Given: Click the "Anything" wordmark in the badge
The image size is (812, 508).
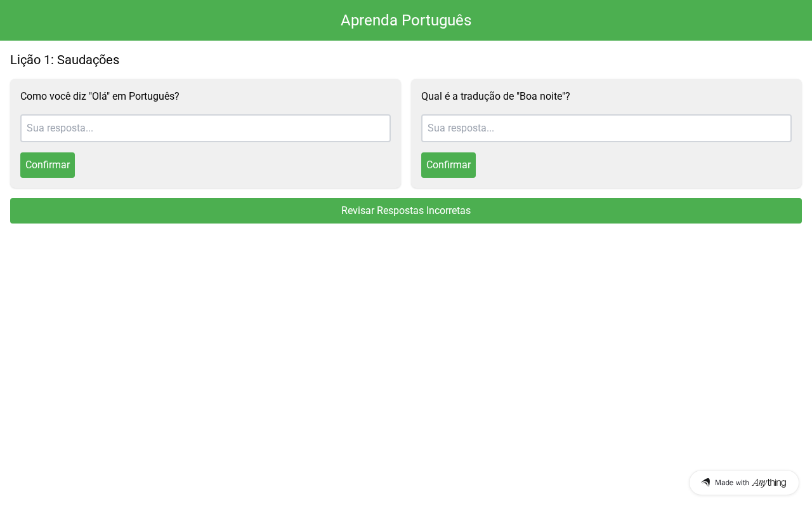Looking at the screenshot, I should [769, 483].
